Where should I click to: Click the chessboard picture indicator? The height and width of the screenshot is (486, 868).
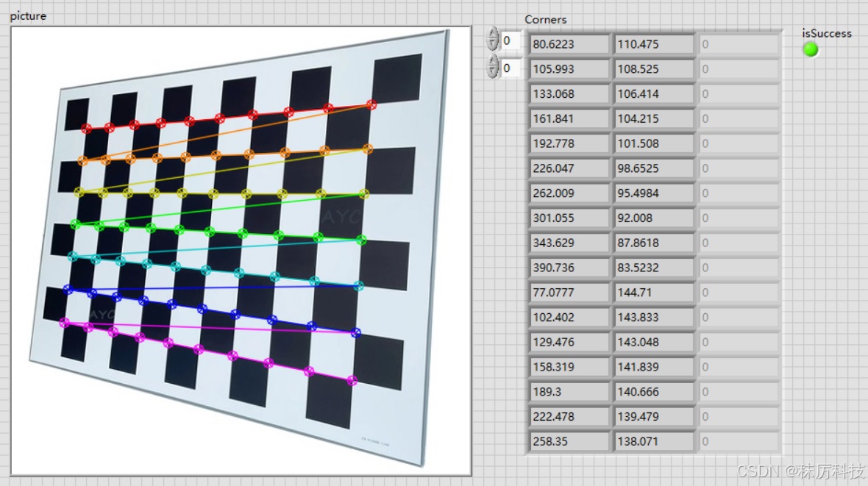[x=241, y=251]
